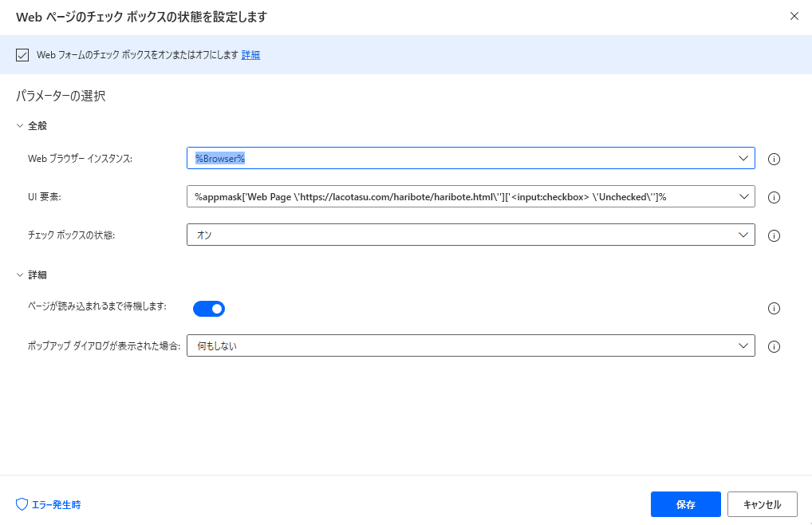Click the エラー発生時 text button
The width and height of the screenshot is (812, 525).
(x=56, y=504)
